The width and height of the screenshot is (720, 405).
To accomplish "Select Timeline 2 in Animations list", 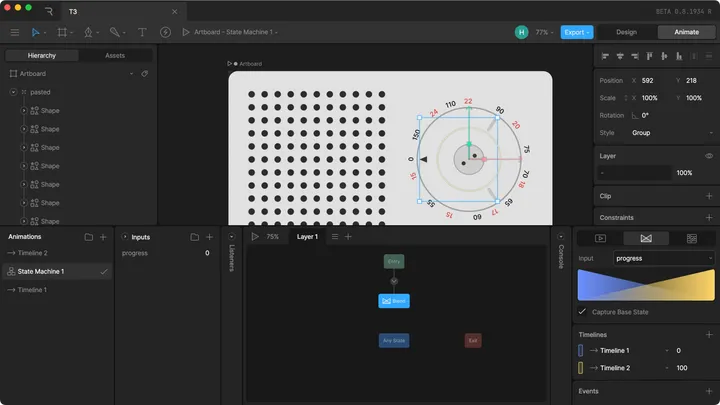I will point(32,253).
